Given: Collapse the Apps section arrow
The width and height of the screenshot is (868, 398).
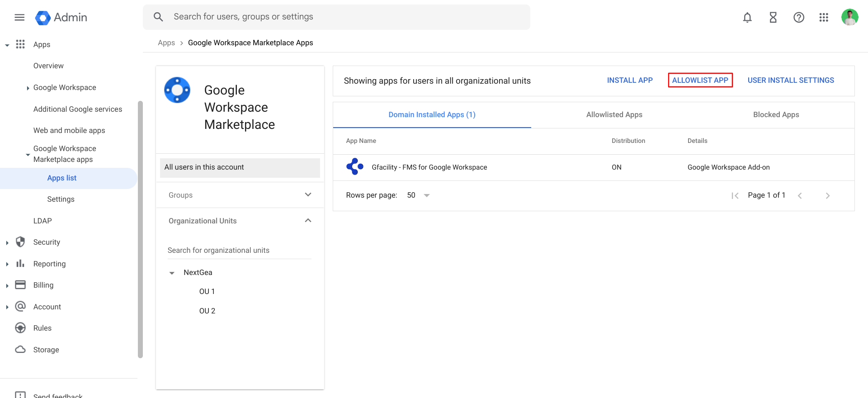Looking at the screenshot, I should point(7,45).
